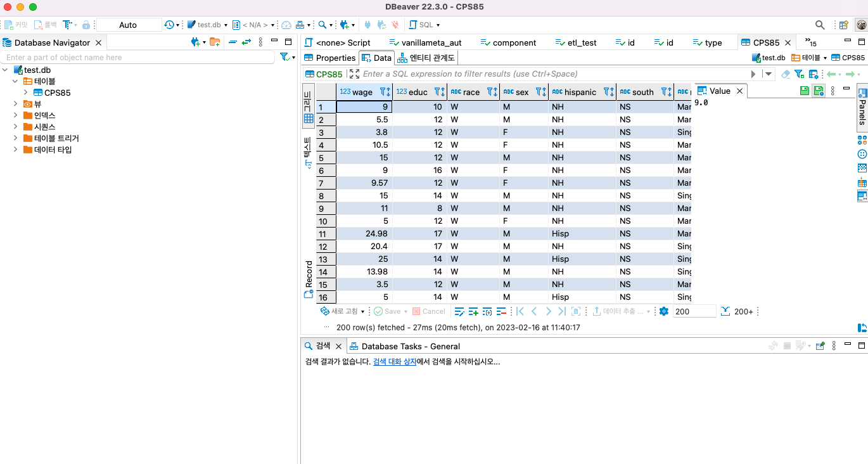Screen dimensions: 868x464
Task: Switch to the 엔티티 관계도 tab
Action: (426, 58)
